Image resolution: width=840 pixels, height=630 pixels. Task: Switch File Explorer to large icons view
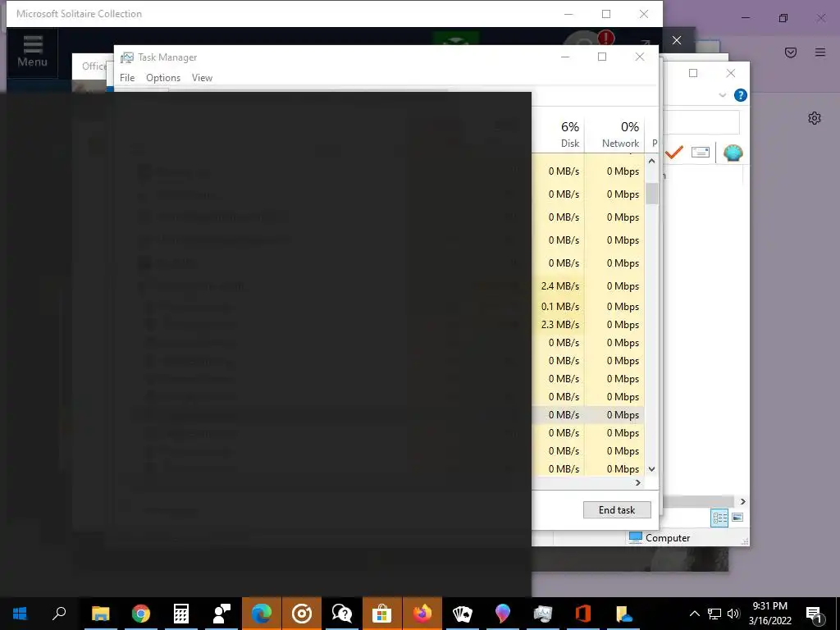click(x=737, y=518)
